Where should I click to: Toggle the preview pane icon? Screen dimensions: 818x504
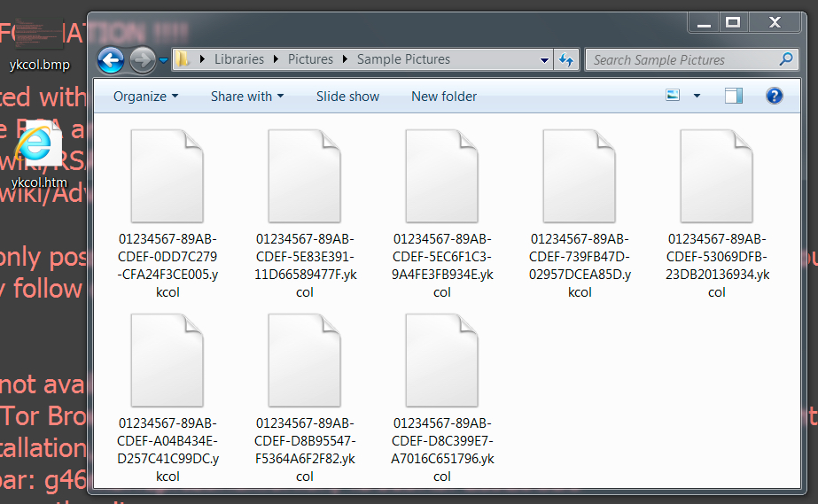(x=734, y=96)
